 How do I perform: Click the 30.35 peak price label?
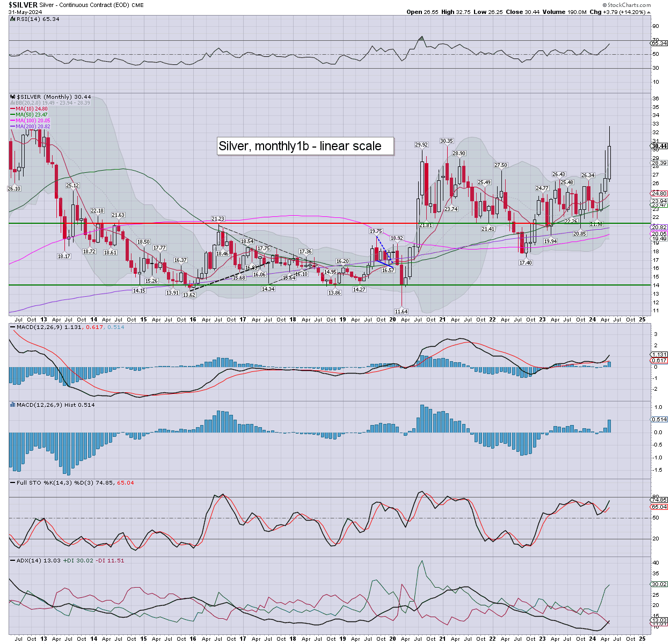(x=447, y=141)
